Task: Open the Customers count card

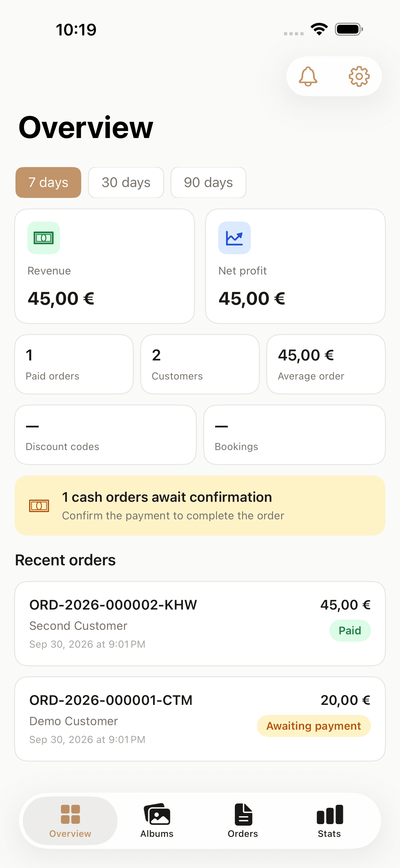Action: pyautogui.click(x=200, y=364)
